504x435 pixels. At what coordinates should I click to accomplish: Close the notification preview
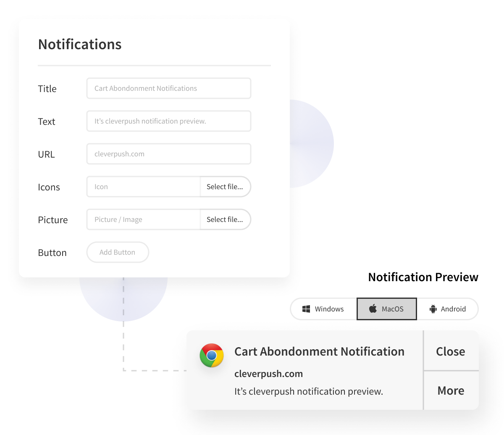pos(451,351)
